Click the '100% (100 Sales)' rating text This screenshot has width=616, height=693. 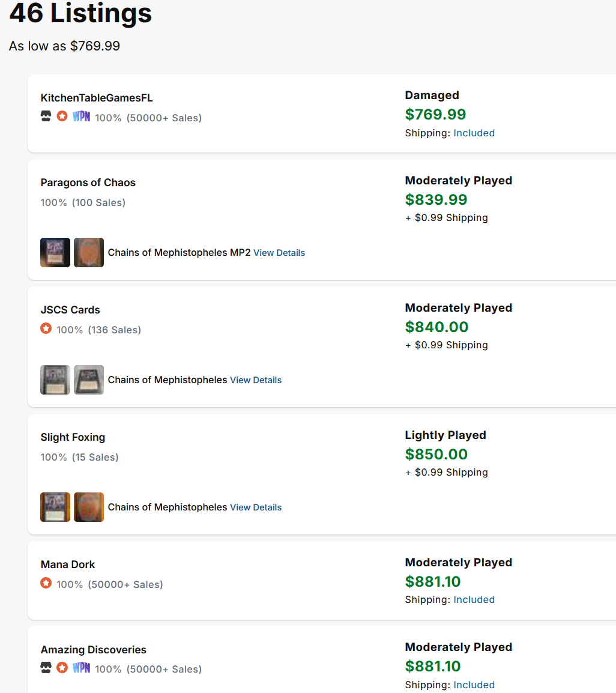click(83, 202)
